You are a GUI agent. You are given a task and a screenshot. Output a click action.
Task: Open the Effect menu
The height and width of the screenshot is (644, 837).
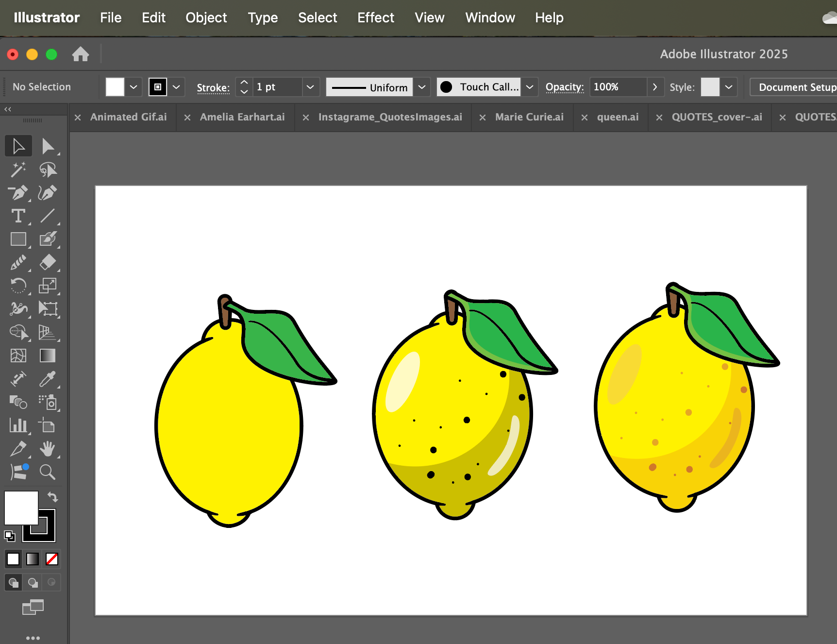pos(376,17)
